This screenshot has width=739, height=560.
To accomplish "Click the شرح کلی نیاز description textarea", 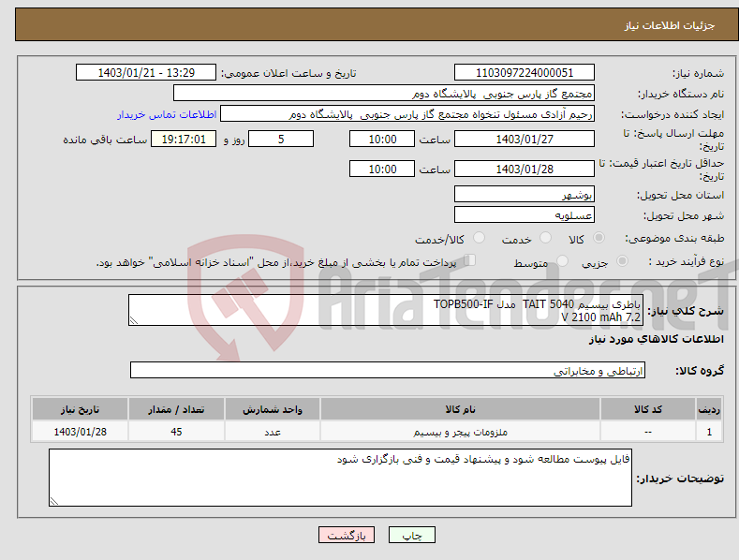I will pos(386,310).
